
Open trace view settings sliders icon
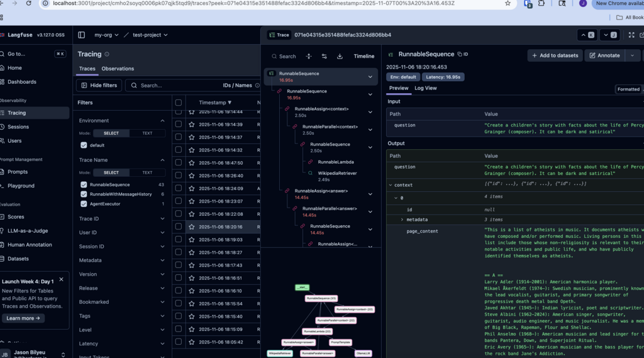(x=324, y=56)
